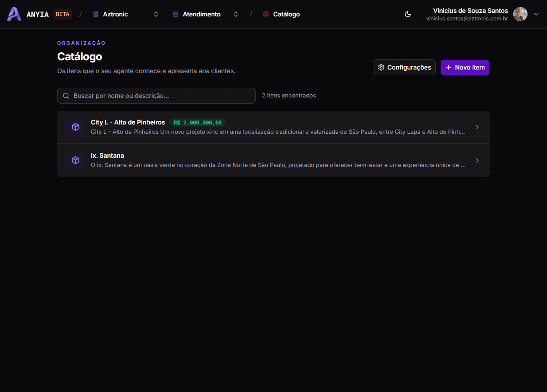Click the ORGANIZAÇÃO label above heading

pyautogui.click(x=82, y=43)
